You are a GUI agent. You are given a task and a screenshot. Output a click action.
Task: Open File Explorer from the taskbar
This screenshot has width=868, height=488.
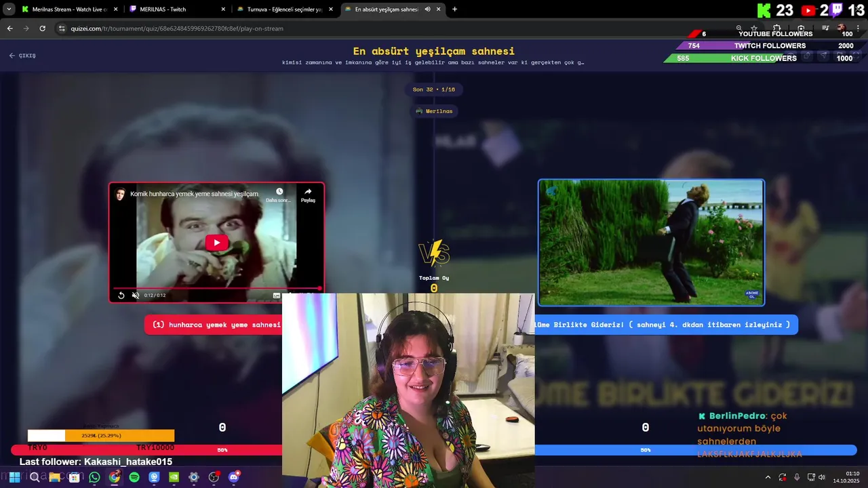tap(54, 477)
